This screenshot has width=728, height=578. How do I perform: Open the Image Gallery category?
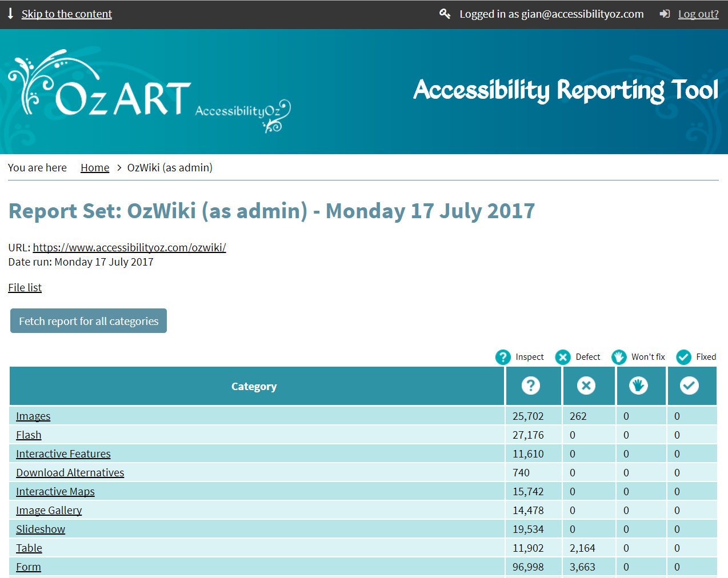(49, 510)
